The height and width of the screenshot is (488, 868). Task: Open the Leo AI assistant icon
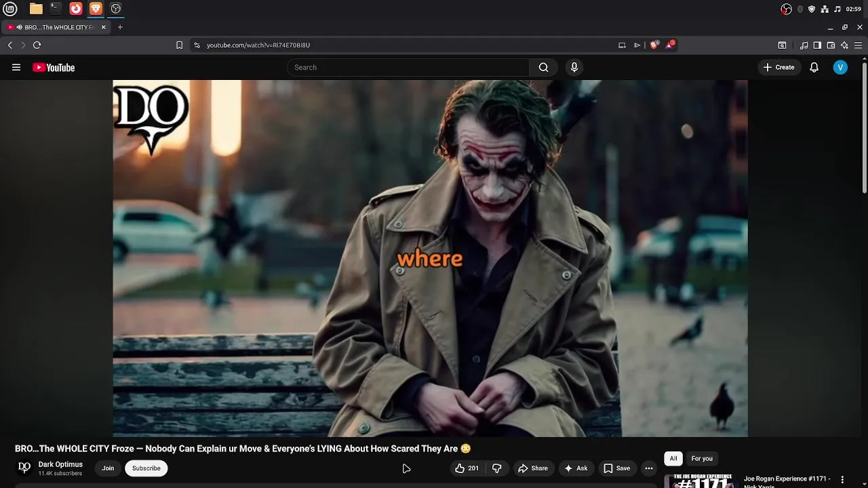pos(844,45)
